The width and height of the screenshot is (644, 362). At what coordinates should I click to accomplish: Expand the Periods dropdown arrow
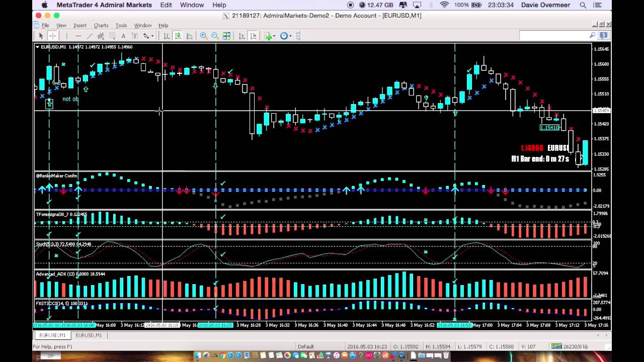tap(290, 36)
